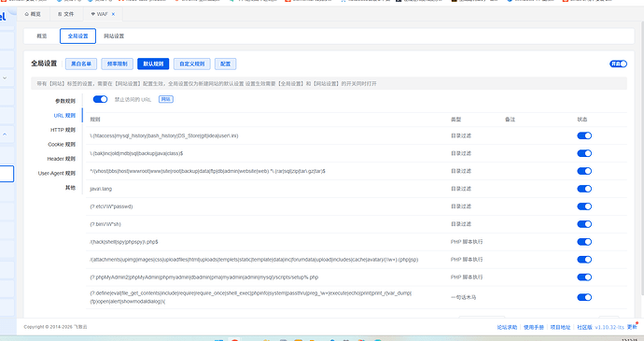Disable the bin sh rule switch
This screenshot has width=644, height=341.
coord(584,224)
